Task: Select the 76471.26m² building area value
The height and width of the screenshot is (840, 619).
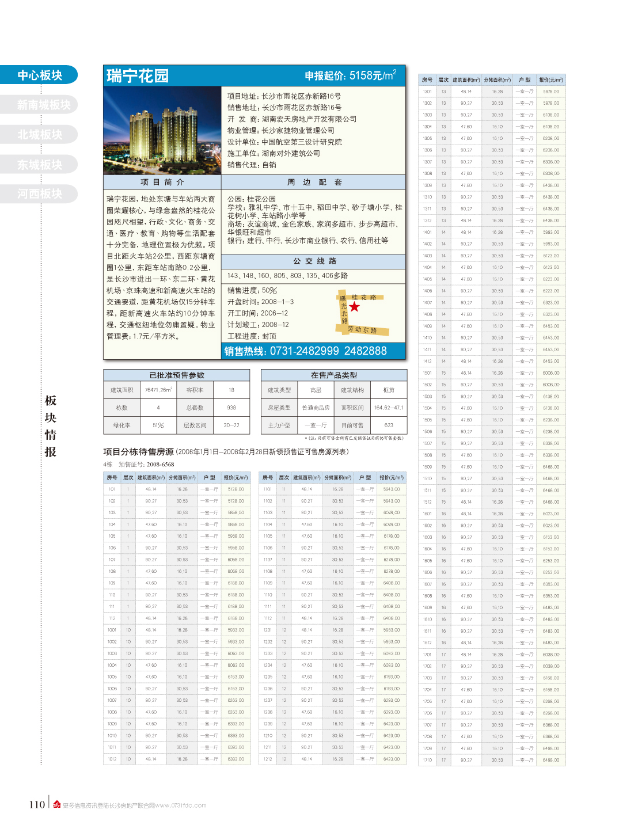Action: click(x=158, y=390)
